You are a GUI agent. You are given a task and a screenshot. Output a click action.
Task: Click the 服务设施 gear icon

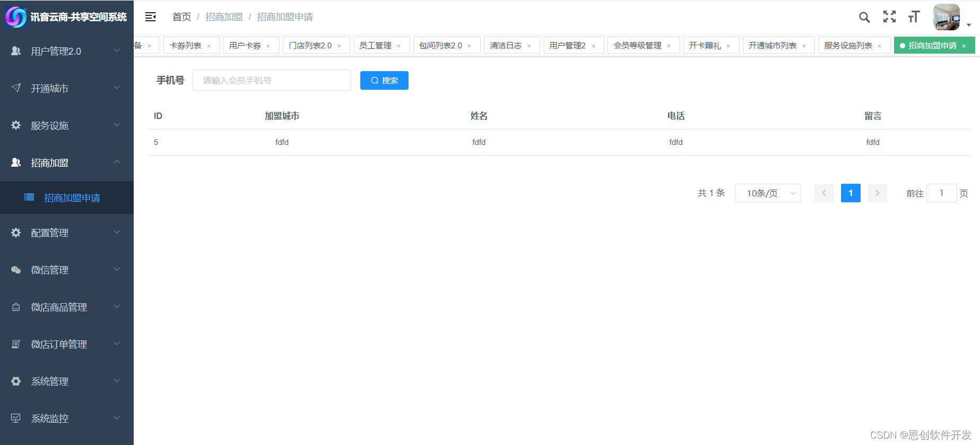click(x=16, y=125)
